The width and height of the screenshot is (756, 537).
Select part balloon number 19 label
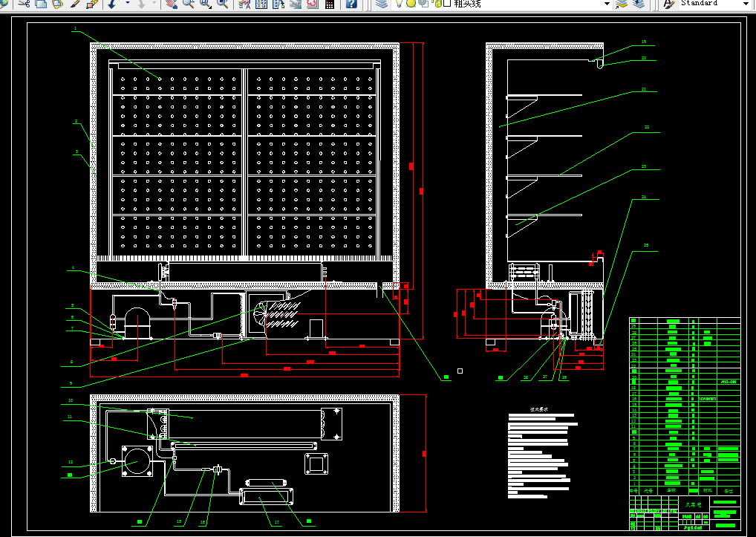[x=644, y=42]
